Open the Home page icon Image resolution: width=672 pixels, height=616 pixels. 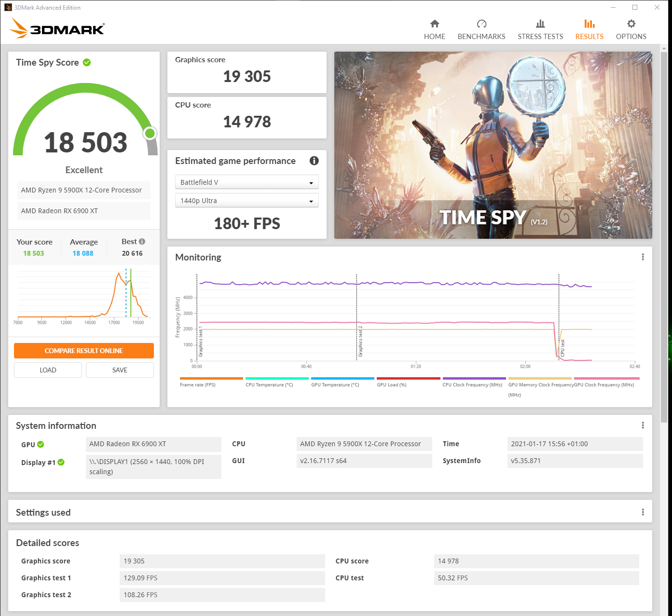pyautogui.click(x=434, y=28)
